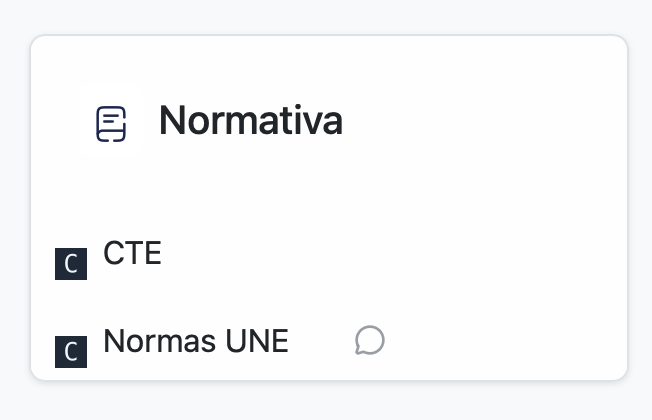This screenshot has height=420, width=652.
Task: Click the Normativa section title text
Action: click(x=250, y=121)
